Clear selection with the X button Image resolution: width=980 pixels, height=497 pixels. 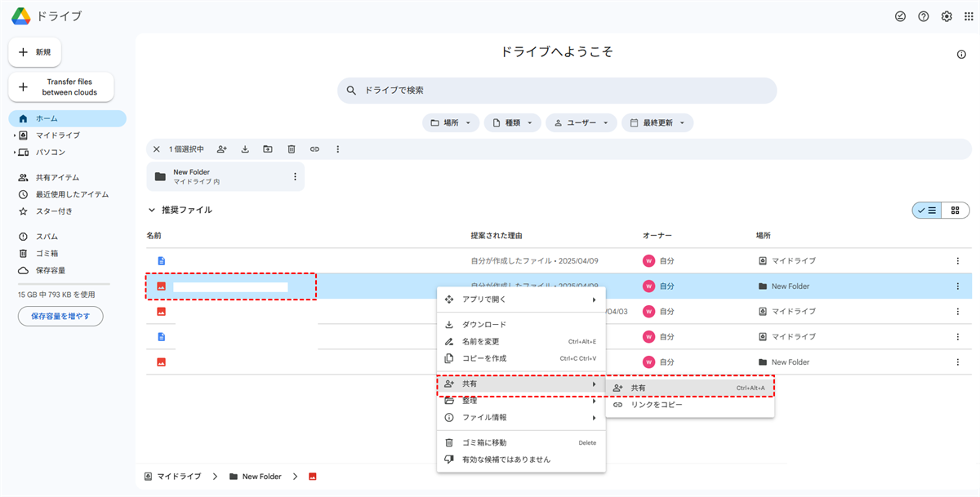point(157,149)
